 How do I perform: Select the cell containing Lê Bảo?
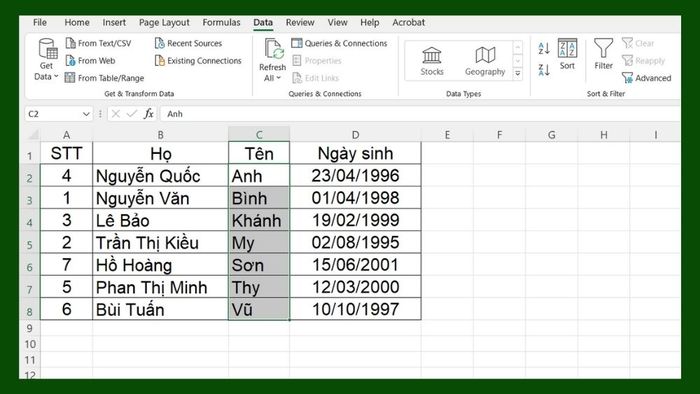click(x=160, y=220)
